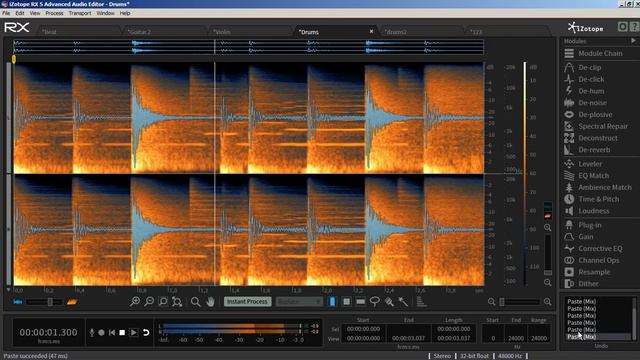Open the Time & Pitch module
Viewport: 640px width, 360px height.
pos(591,199)
